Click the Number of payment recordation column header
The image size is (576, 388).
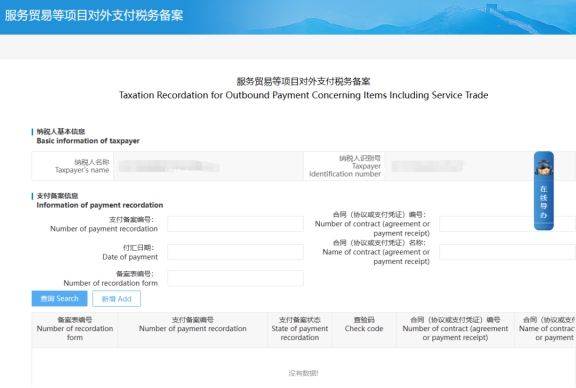(x=192, y=329)
